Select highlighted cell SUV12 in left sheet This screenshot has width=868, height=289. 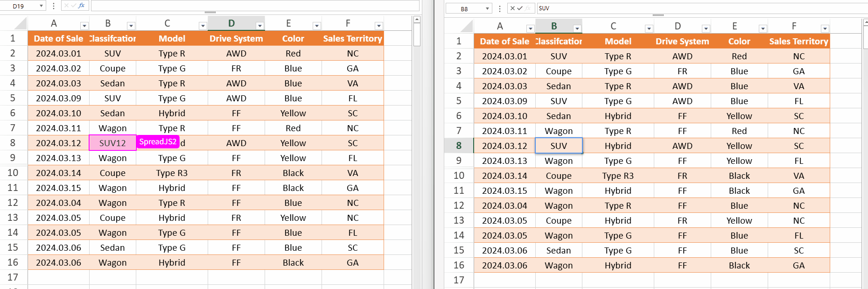click(112, 143)
